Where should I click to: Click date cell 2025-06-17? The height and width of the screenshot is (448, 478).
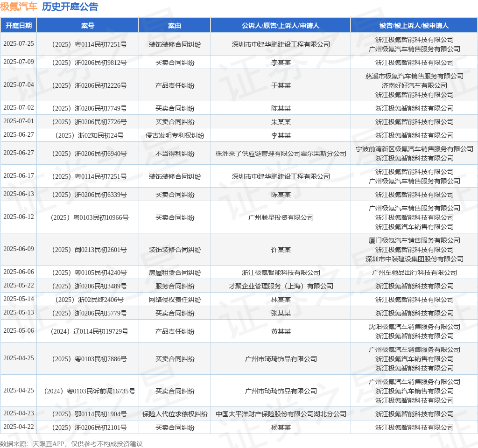[x=19, y=176]
